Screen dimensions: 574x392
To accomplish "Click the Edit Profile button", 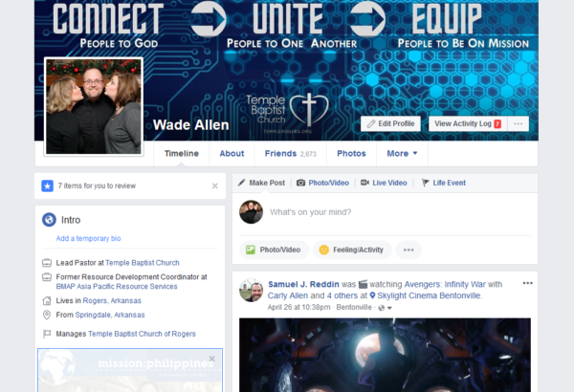I will [390, 123].
